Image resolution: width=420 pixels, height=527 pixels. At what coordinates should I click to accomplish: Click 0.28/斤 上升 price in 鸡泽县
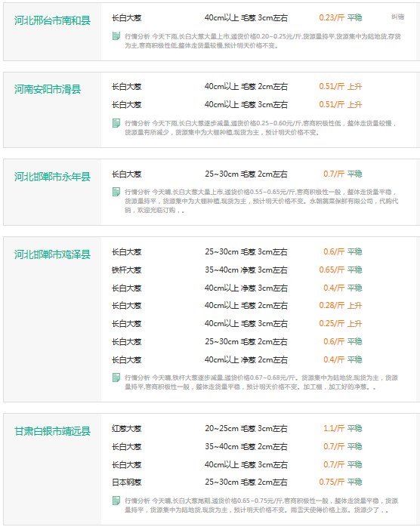[x=340, y=306]
